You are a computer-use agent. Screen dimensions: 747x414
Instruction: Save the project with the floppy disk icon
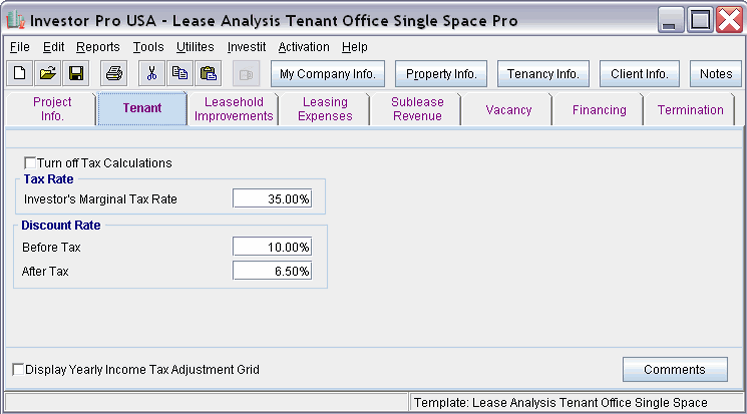coord(75,73)
